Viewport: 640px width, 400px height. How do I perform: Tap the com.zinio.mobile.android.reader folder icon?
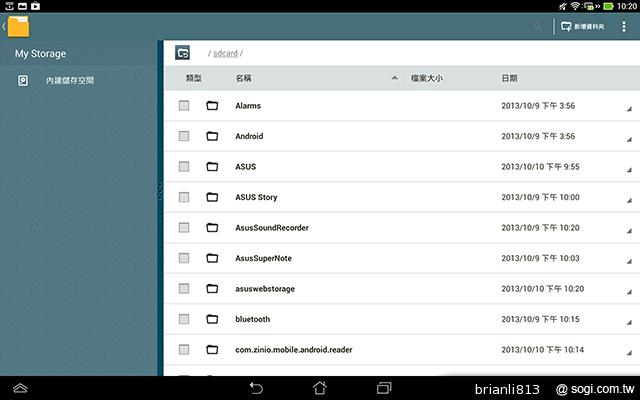(212, 349)
